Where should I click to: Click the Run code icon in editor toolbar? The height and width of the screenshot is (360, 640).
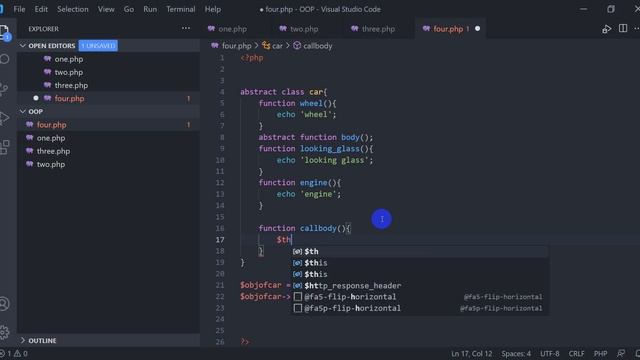tap(607, 29)
